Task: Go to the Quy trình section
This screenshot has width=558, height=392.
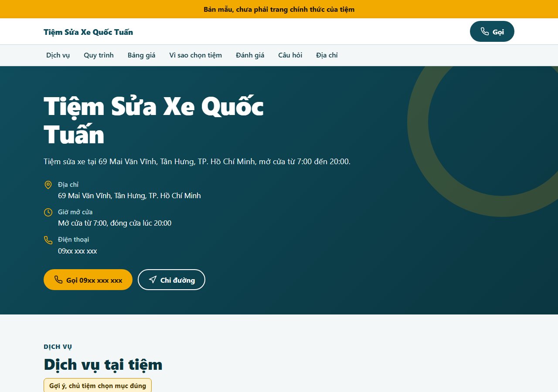Action: point(99,55)
